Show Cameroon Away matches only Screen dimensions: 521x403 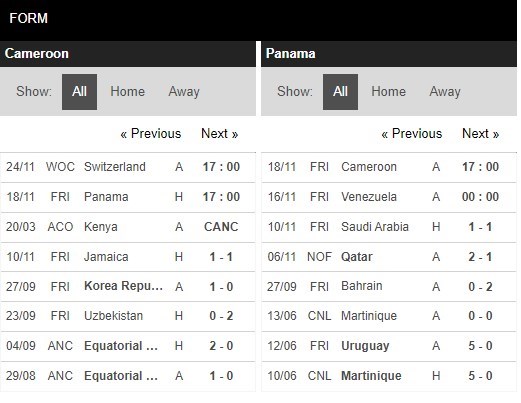[x=184, y=92]
